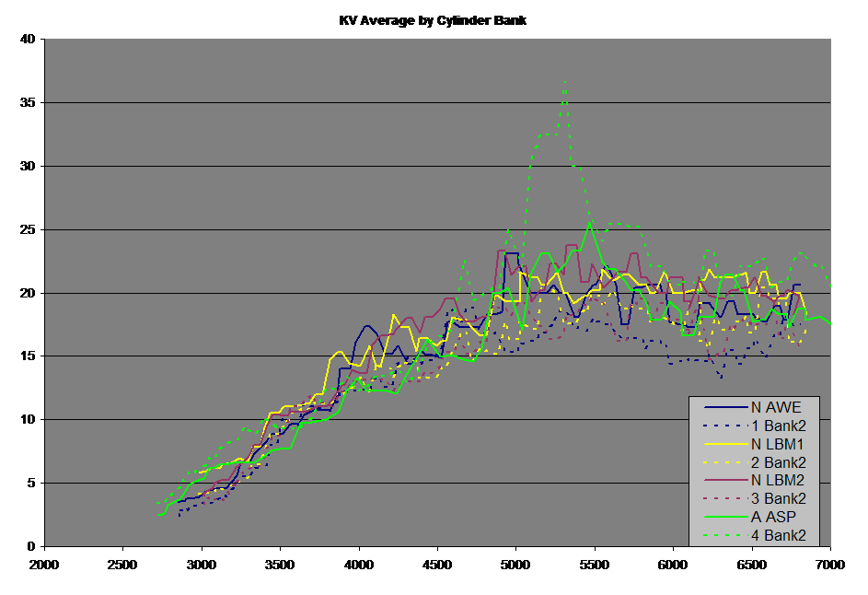This screenshot has height=595, width=868.
Task: Select the N AWE legend entry
Action: pos(778,406)
